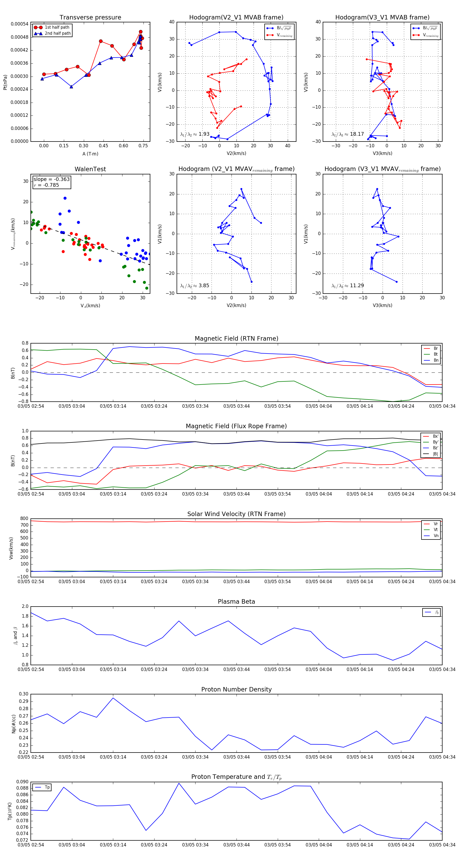
Task: Click the "βp and β" y-axis label
Action: (x=16, y=635)
